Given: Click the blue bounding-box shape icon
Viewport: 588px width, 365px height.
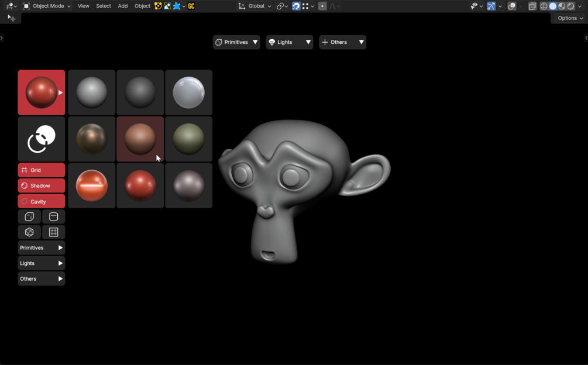Looking at the screenshot, I should 177,6.
